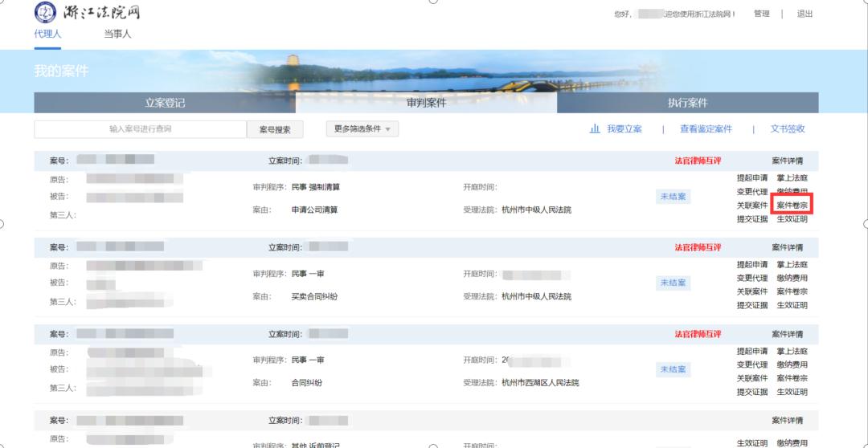The height and width of the screenshot is (448, 868).
Task: Open the 查看鉴定案件 link
Action: [706, 129]
